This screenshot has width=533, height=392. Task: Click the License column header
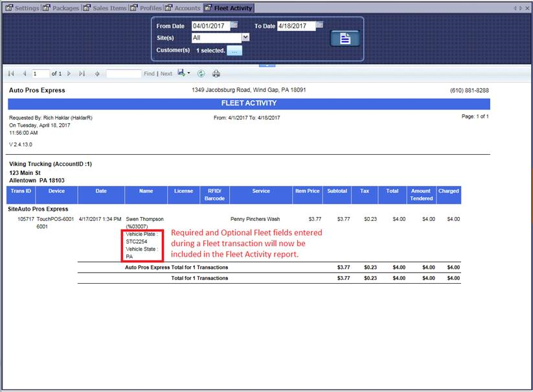click(x=183, y=195)
